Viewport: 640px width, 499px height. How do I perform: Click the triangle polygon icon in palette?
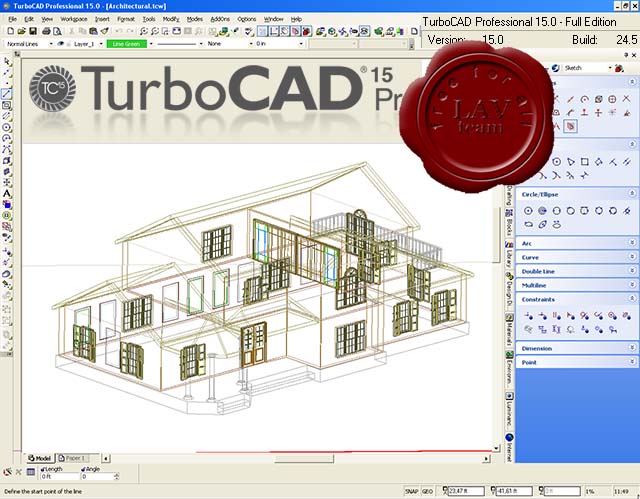[571, 162]
